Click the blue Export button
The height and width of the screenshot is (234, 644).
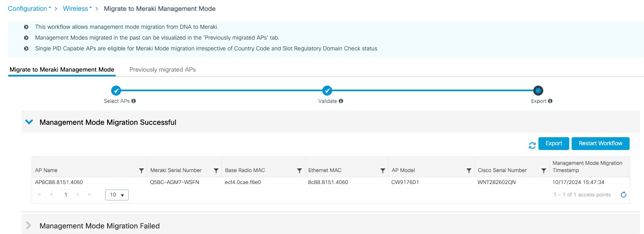[x=554, y=144]
